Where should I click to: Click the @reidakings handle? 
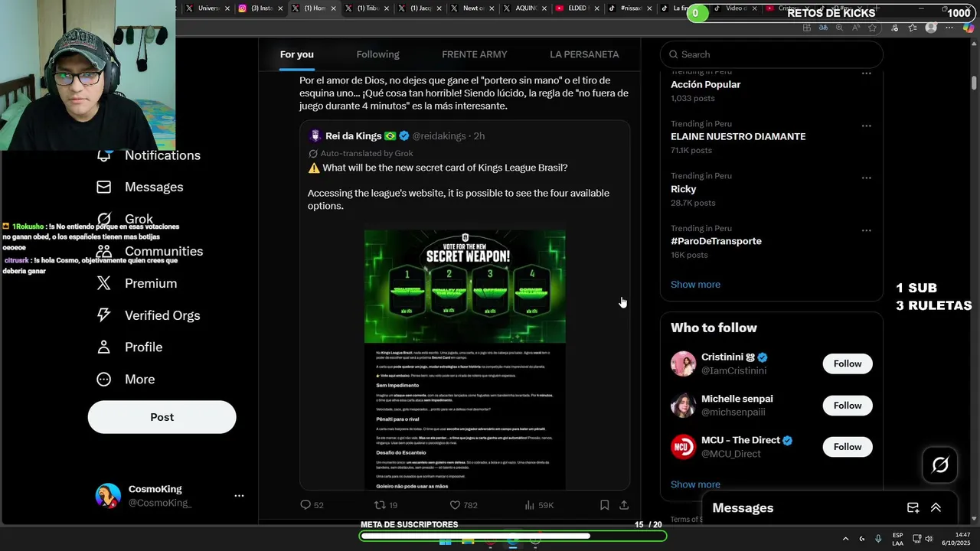(439, 136)
